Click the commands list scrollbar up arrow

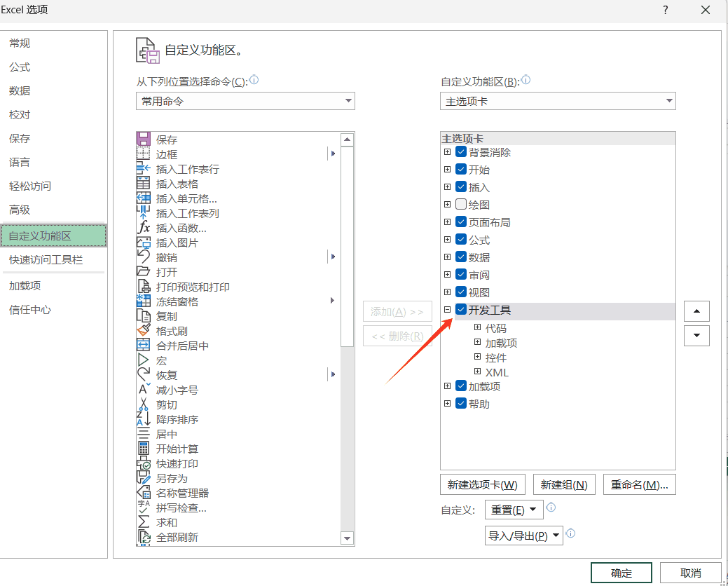pos(347,139)
